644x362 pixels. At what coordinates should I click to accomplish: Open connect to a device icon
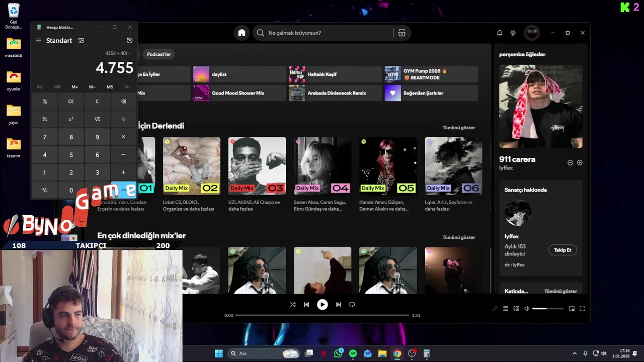pos(516,309)
